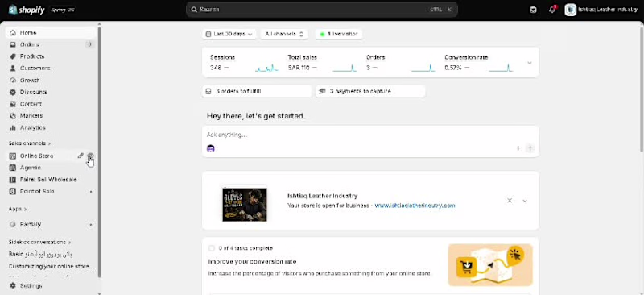Viewport: 644px width, 295px height.
Task: Open the Conversion rate metric
Action: point(479,63)
